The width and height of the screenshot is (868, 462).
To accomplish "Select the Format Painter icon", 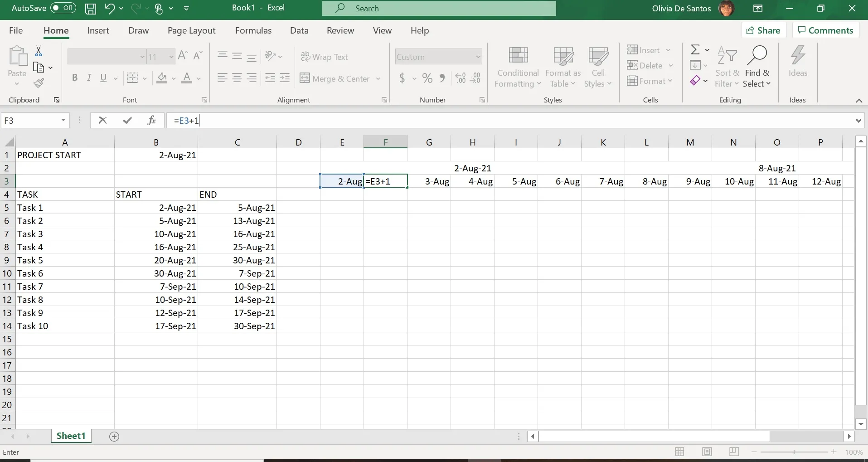I will point(39,83).
